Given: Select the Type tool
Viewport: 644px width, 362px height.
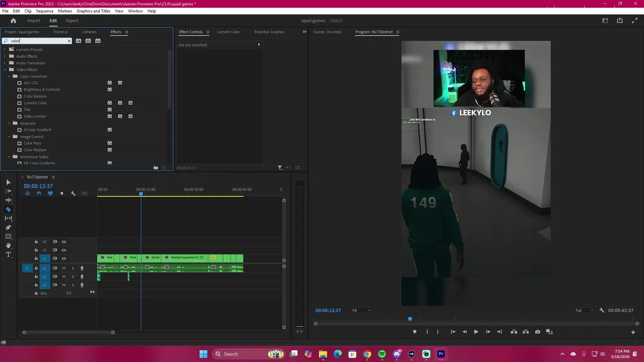Looking at the screenshot, I should click(x=8, y=254).
